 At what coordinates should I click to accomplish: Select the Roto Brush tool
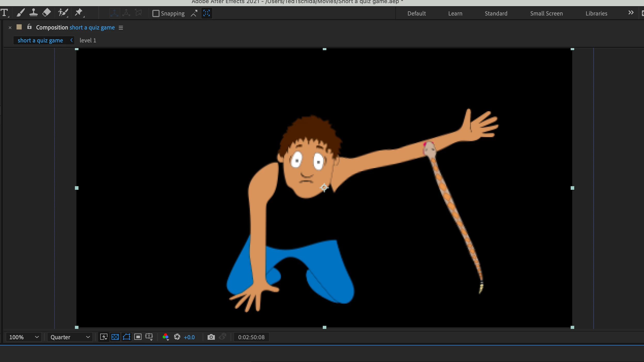pyautogui.click(x=63, y=13)
